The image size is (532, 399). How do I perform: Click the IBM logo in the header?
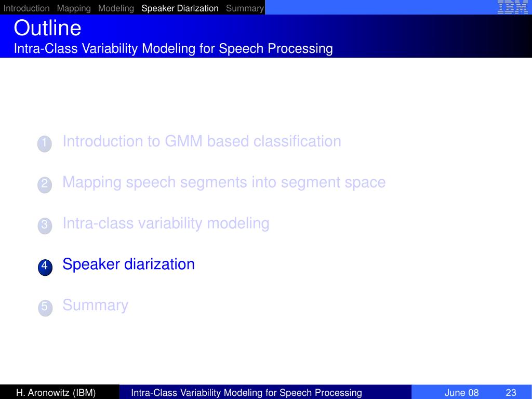pyautogui.click(x=512, y=7)
